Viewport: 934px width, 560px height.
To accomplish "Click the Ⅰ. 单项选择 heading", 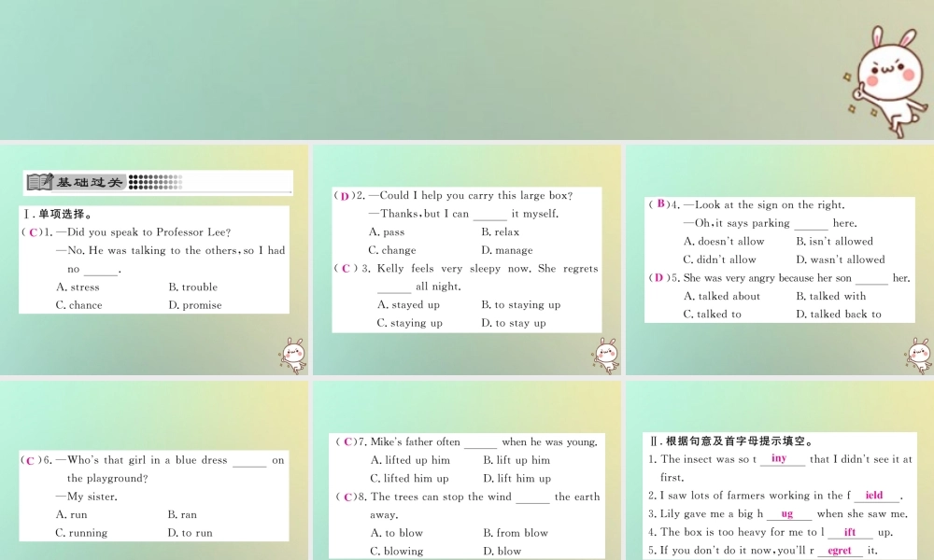I will [58, 215].
